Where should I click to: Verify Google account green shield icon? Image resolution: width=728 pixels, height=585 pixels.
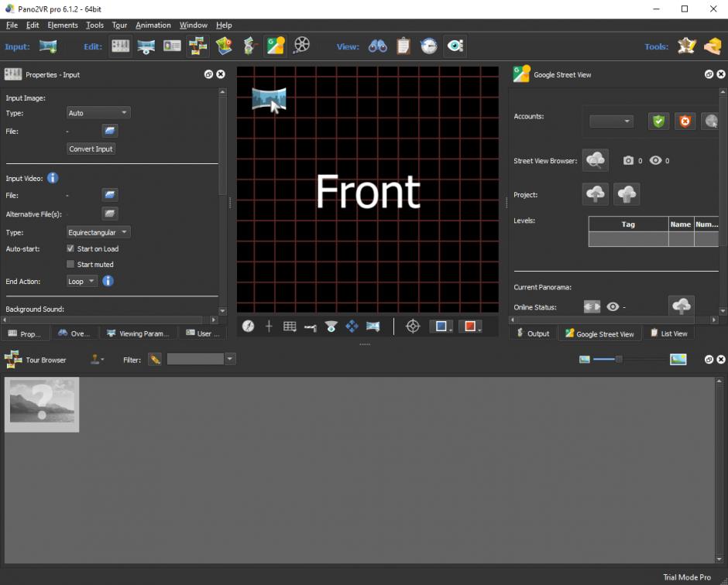coord(658,121)
